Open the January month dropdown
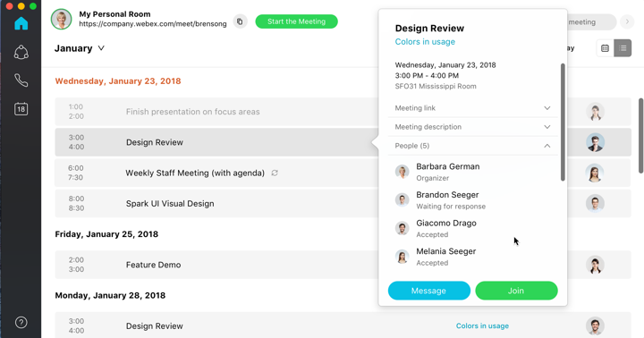 point(80,48)
